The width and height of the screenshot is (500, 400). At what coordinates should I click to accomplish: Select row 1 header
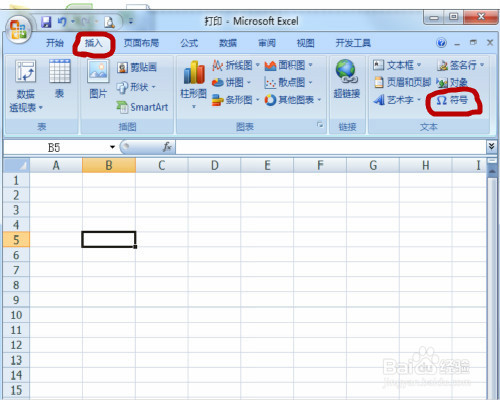(x=16, y=180)
